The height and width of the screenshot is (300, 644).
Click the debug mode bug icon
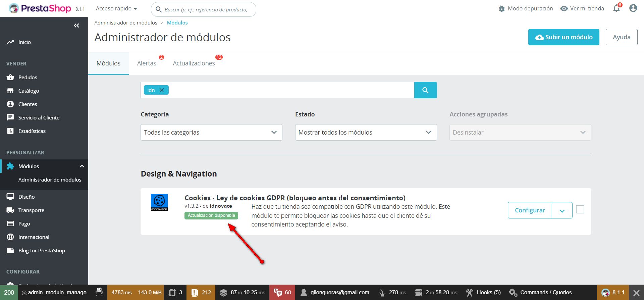(501, 9)
